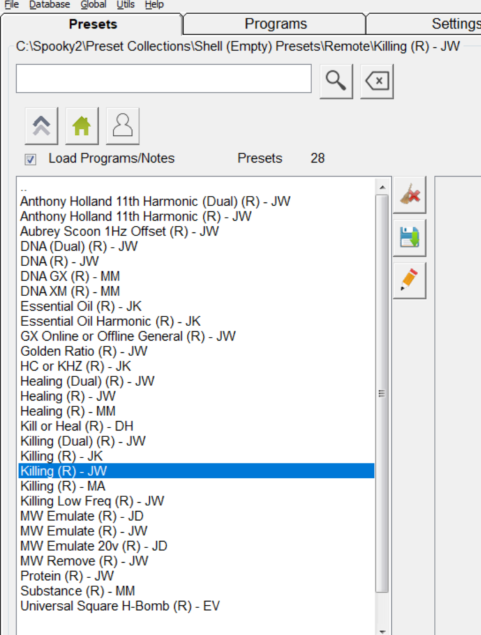481x635 pixels.
Task: Click the magnifying glass search icon
Action: click(x=336, y=81)
